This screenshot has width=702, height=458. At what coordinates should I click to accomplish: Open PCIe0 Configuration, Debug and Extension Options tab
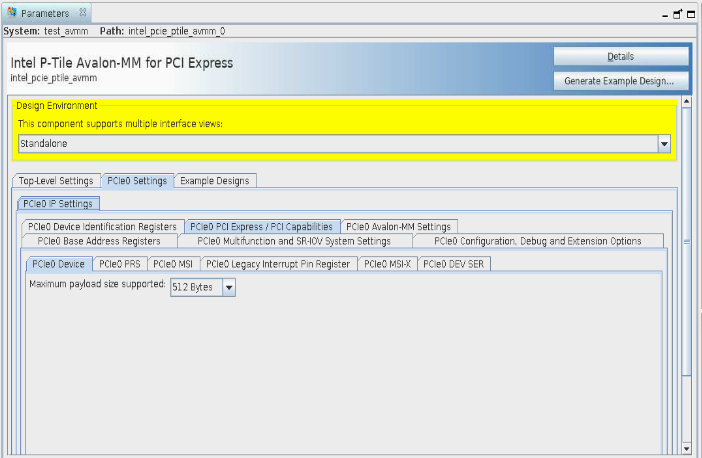tap(538, 241)
